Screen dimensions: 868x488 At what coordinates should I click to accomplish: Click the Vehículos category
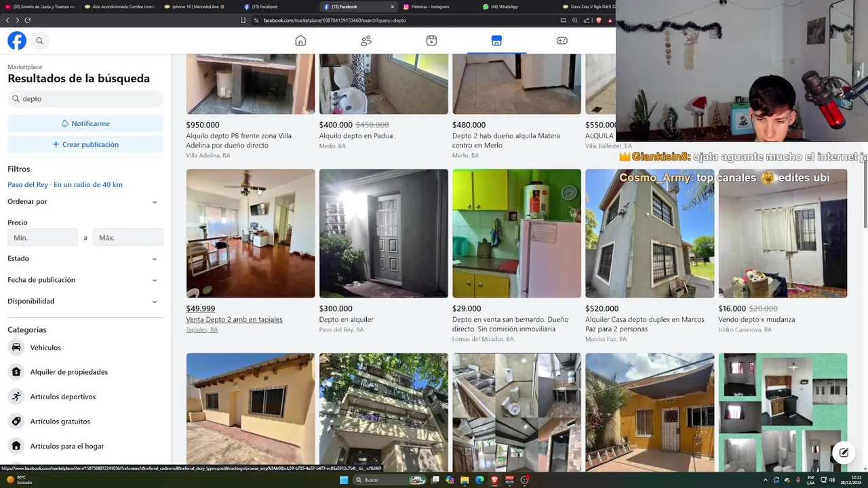click(85, 347)
